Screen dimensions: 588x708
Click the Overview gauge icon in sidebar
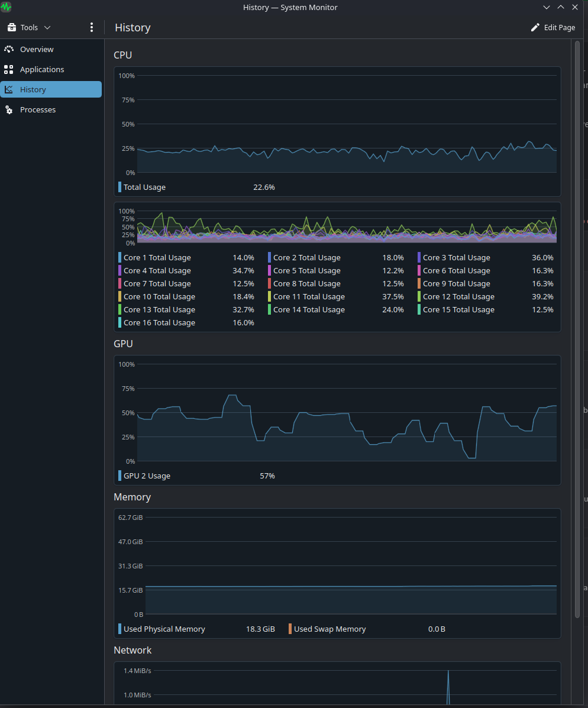coord(9,49)
